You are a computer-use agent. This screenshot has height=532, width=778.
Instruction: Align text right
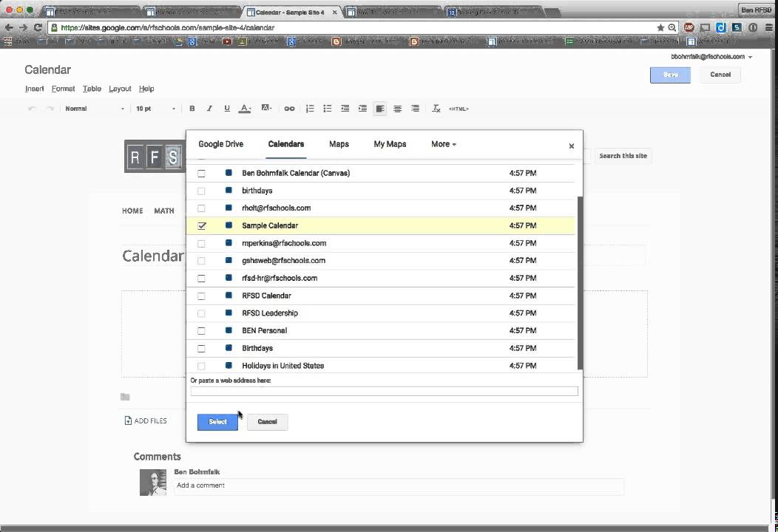pyautogui.click(x=416, y=109)
